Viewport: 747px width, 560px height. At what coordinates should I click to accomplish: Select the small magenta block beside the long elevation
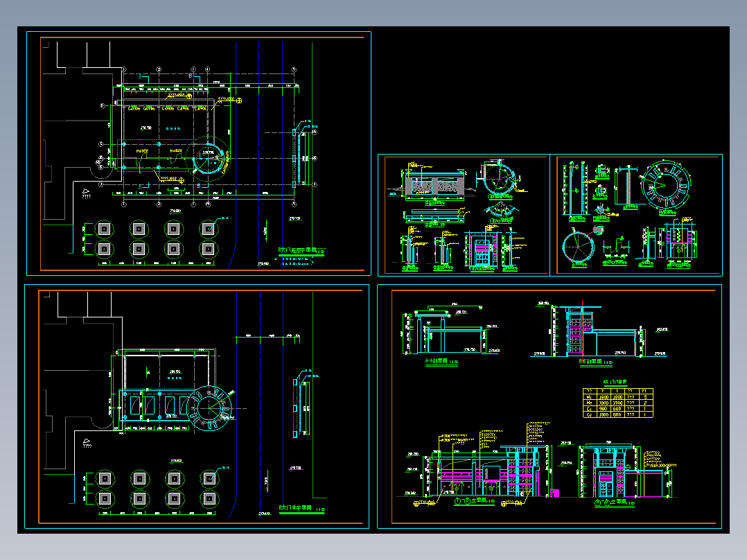coord(554,492)
